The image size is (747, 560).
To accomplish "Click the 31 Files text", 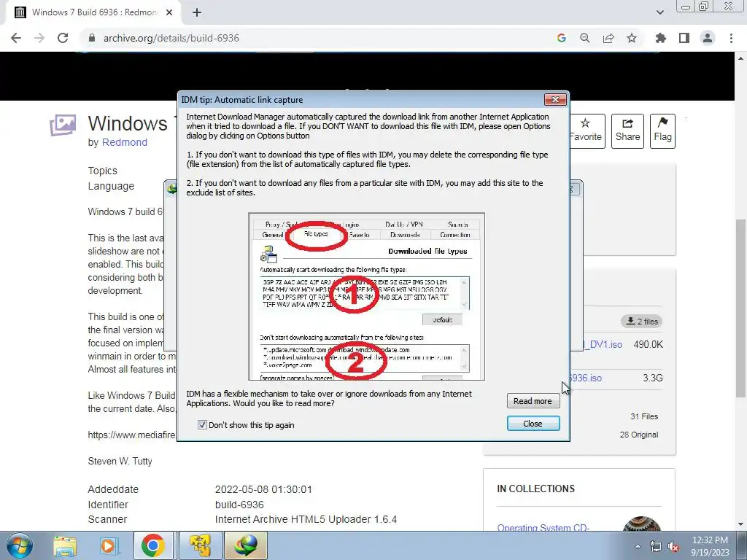I will click(x=644, y=416).
